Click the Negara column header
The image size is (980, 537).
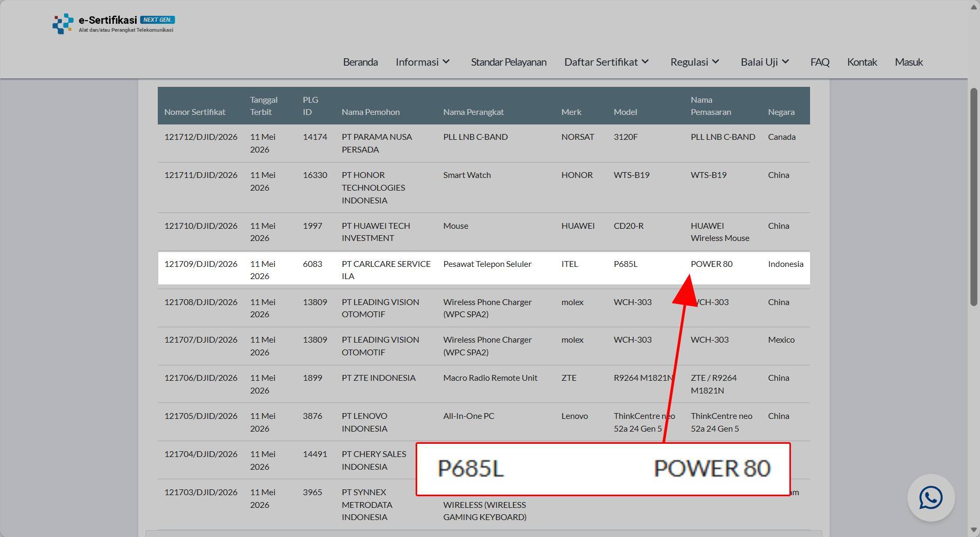781,112
